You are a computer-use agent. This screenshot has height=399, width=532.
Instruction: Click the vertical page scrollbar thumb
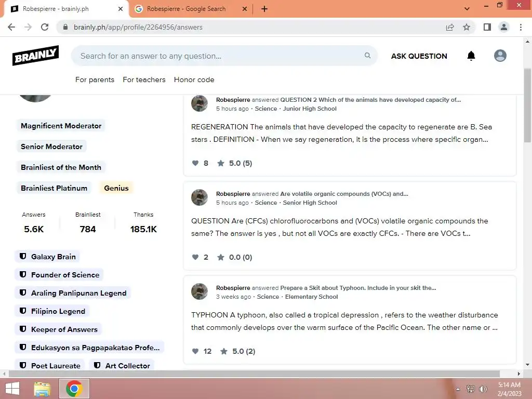pyautogui.click(x=527, y=105)
